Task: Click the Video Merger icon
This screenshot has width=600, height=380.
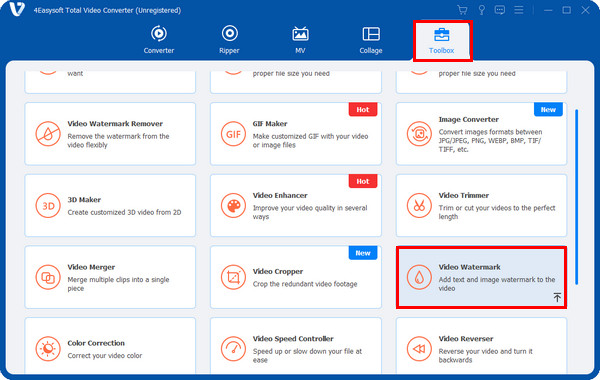Action: click(48, 277)
